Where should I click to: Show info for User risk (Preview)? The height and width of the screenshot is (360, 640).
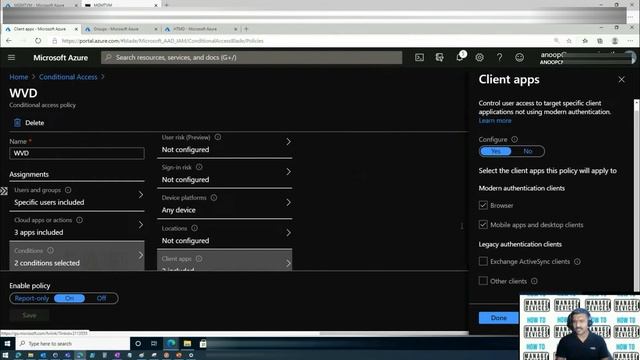click(x=218, y=137)
